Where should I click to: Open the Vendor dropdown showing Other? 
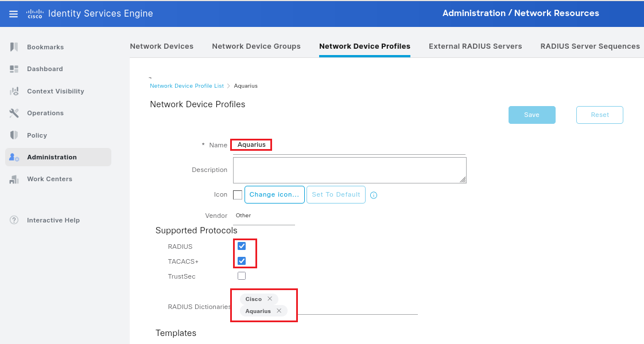[263, 216]
